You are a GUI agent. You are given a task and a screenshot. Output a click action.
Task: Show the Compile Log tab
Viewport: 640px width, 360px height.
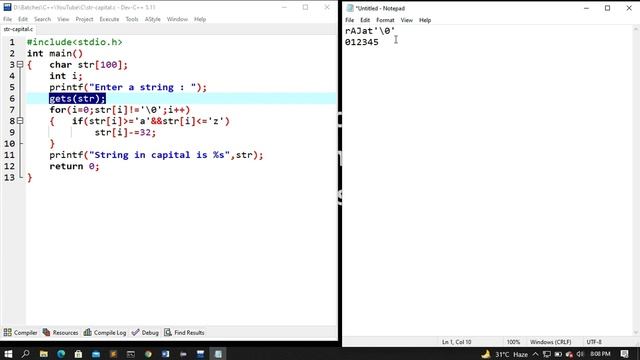tap(105, 333)
